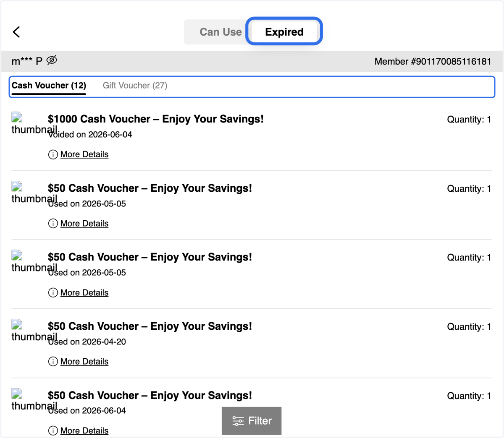The image size is (504, 438).
Task: Click Quantity: 1 on the $1000 voucher row
Action: pyautogui.click(x=469, y=120)
